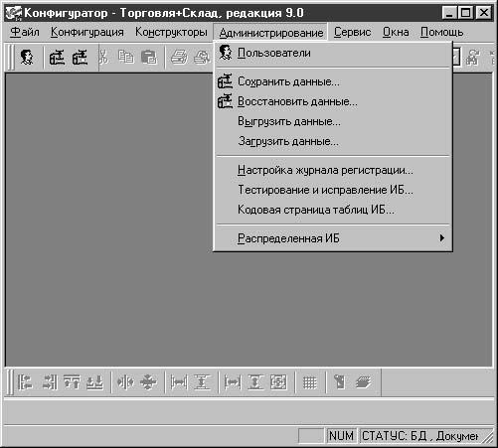Choose Сохранить данные... from the menu

point(333,81)
